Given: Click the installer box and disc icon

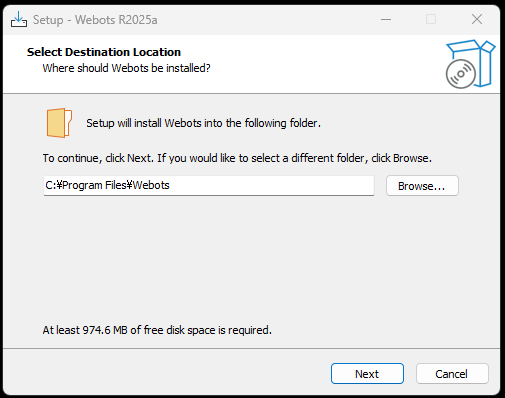Looking at the screenshot, I should pos(470,64).
